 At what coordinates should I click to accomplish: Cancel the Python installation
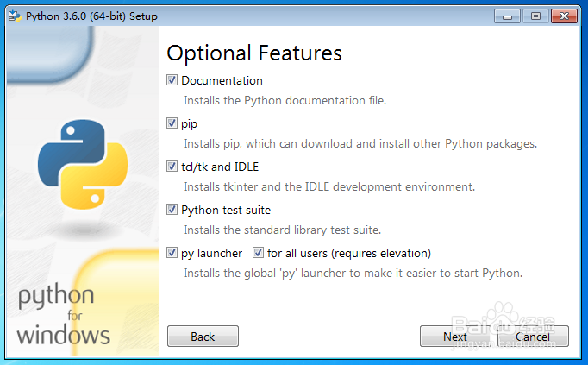(x=532, y=337)
